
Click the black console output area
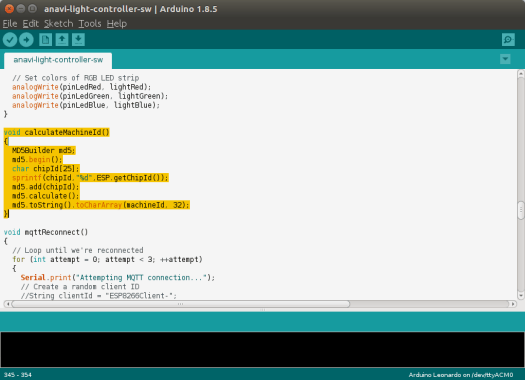pyautogui.click(x=262, y=350)
